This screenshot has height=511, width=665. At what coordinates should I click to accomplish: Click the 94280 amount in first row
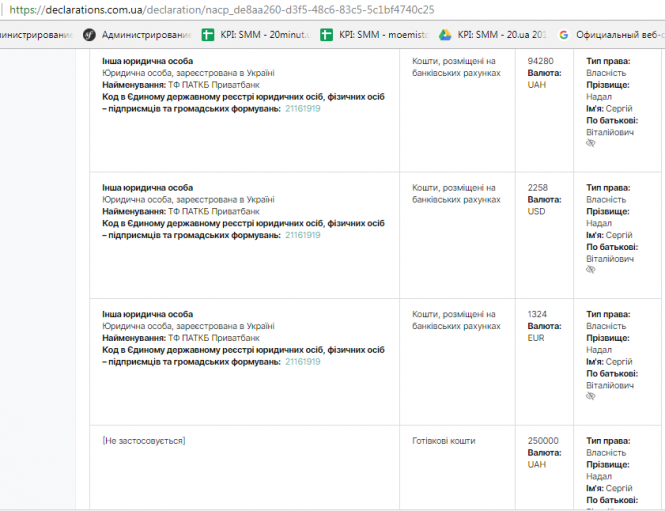[x=540, y=61]
